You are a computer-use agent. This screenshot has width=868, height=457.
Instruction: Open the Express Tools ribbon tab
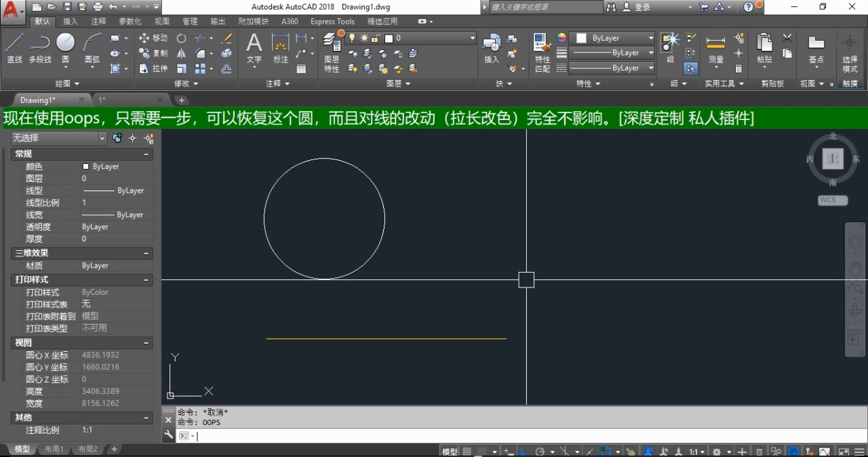tap(332, 21)
